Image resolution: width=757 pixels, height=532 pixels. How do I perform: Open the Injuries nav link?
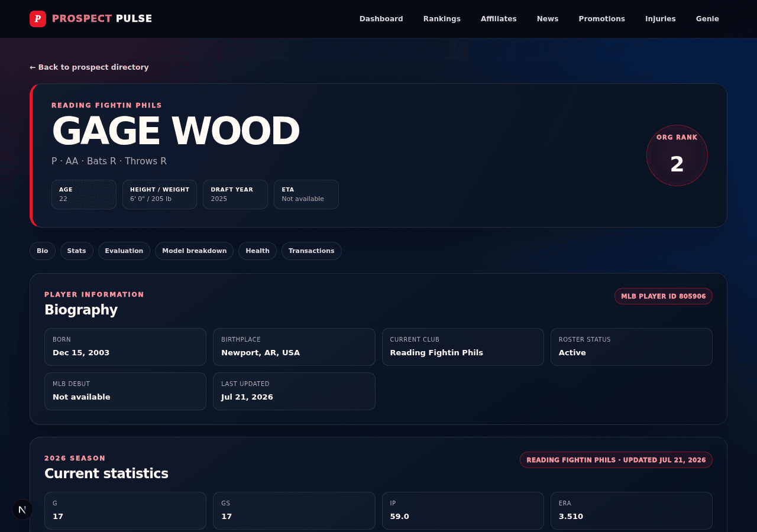660,19
